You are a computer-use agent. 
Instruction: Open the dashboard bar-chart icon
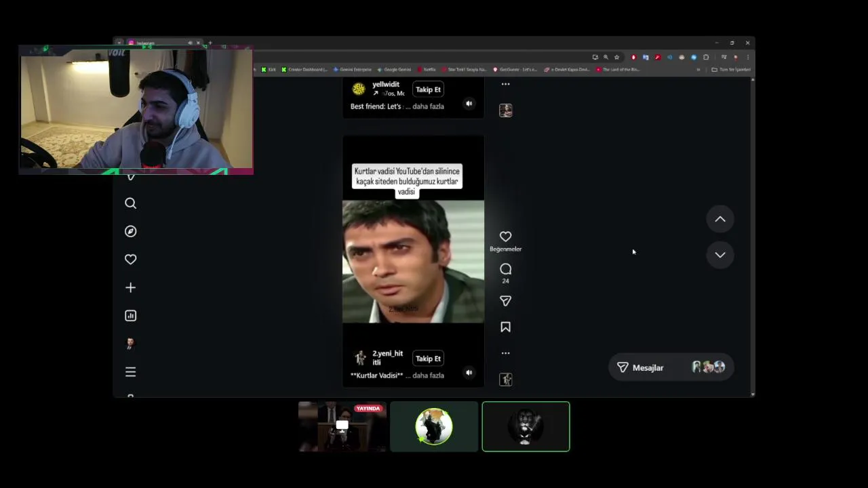pyautogui.click(x=130, y=316)
